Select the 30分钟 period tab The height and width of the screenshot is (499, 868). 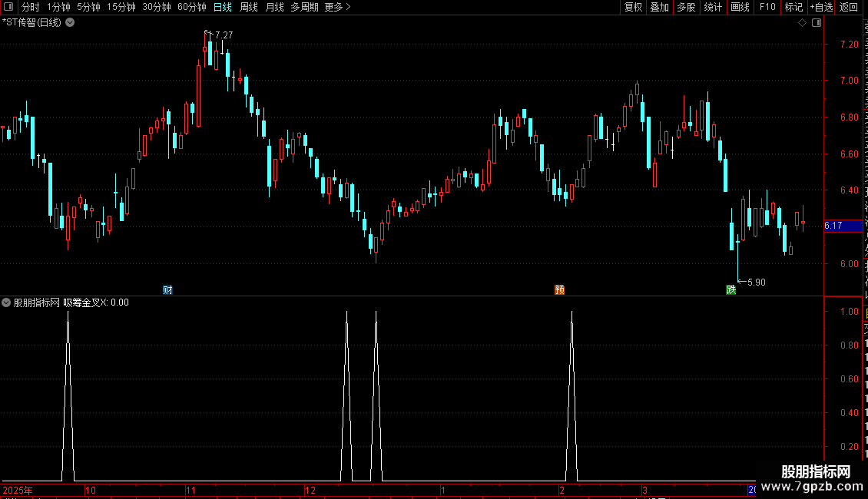(156, 7)
